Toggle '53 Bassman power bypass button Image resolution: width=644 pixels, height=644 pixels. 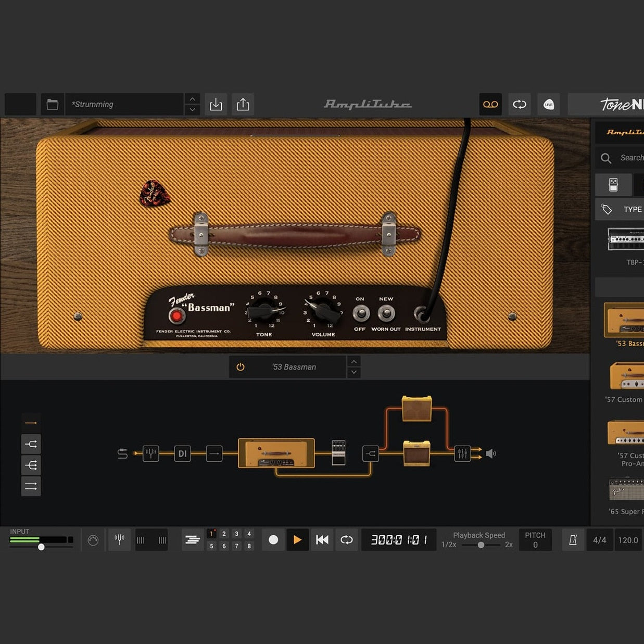[241, 367]
